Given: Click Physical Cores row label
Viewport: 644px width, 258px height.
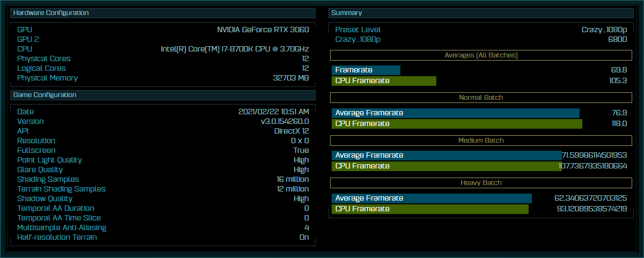Looking at the screenshot, I should 44,58.
